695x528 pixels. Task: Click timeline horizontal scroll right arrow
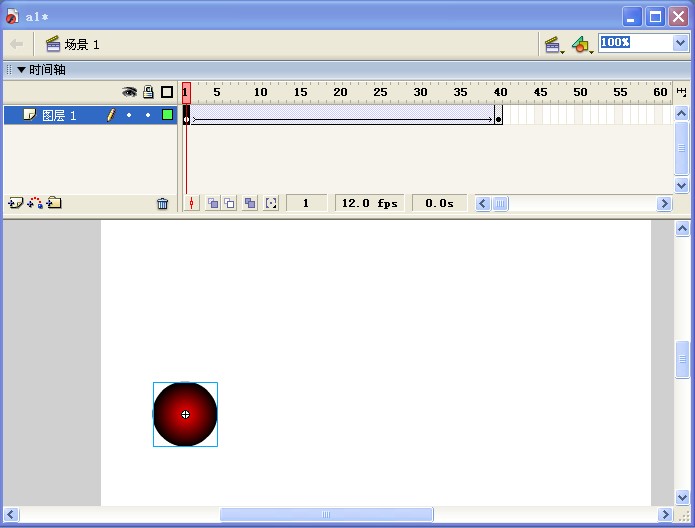tap(664, 203)
